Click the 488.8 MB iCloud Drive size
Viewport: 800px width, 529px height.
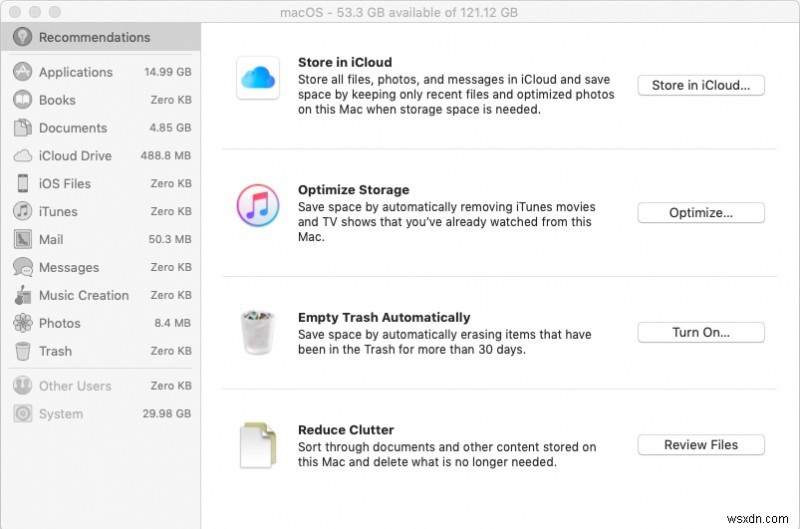click(166, 156)
